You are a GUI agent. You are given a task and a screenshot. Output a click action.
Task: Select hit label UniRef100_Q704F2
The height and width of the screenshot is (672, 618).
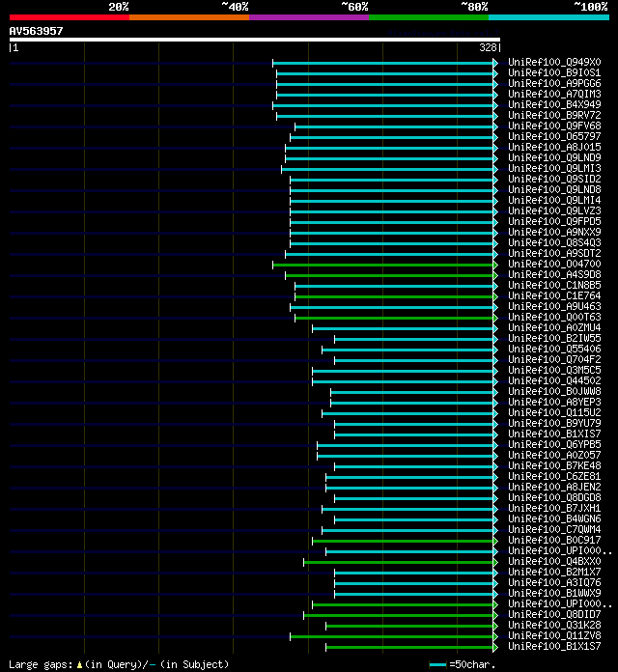click(554, 359)
